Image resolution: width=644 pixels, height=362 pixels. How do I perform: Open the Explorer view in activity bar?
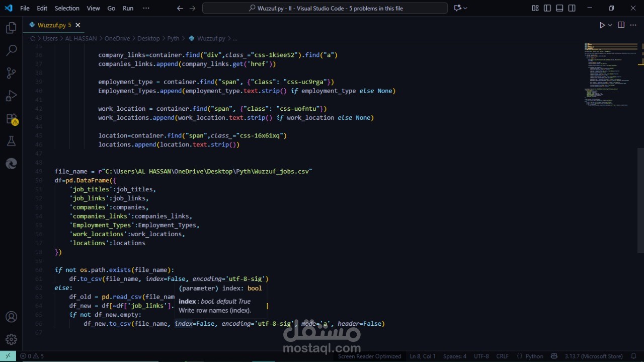point(11,28)
